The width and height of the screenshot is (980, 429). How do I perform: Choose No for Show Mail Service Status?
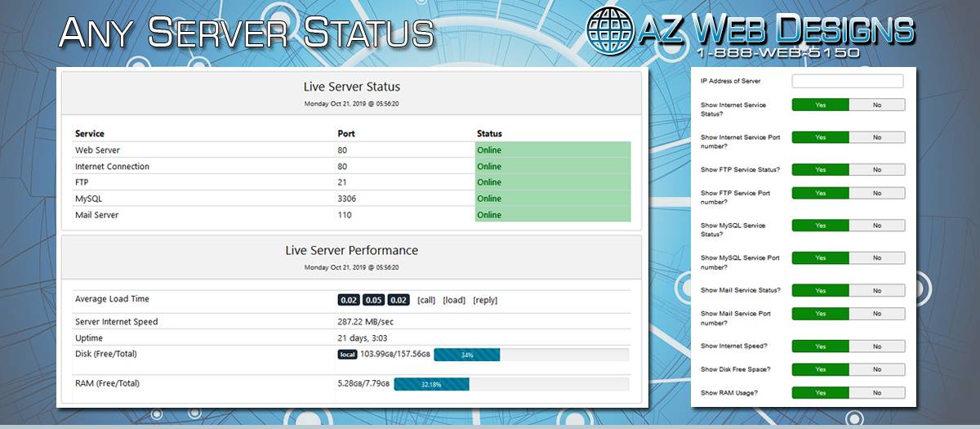(876, 290)
